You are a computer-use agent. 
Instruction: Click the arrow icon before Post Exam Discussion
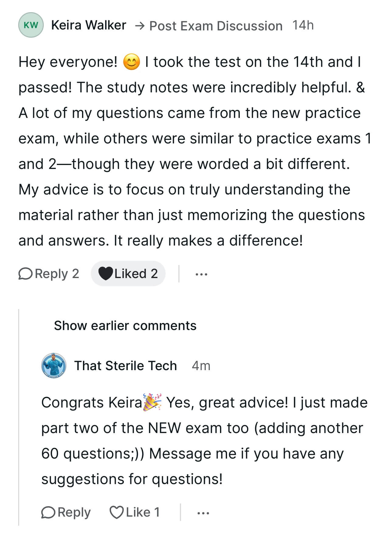(139, 26)
